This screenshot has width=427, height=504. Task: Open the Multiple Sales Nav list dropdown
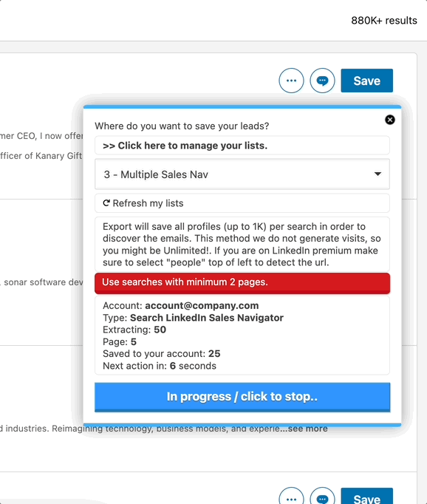tap(242, 174)
